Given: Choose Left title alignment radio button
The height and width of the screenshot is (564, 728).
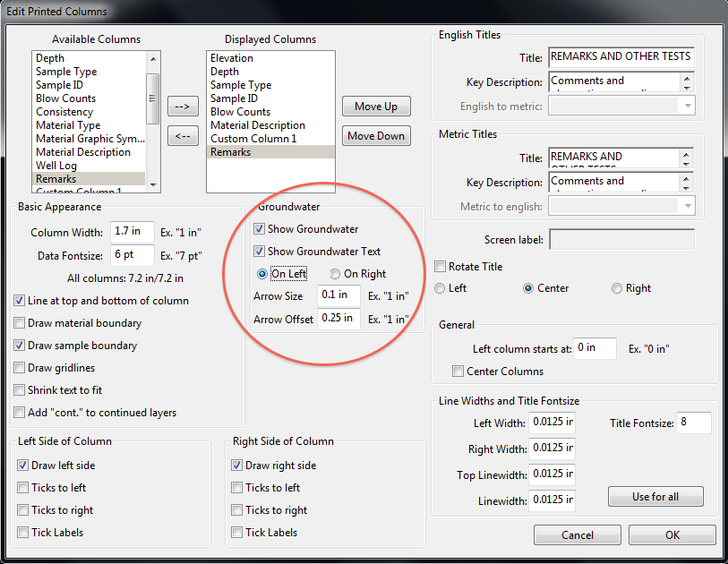Looking at the screenshot, I should click(440, 288).
